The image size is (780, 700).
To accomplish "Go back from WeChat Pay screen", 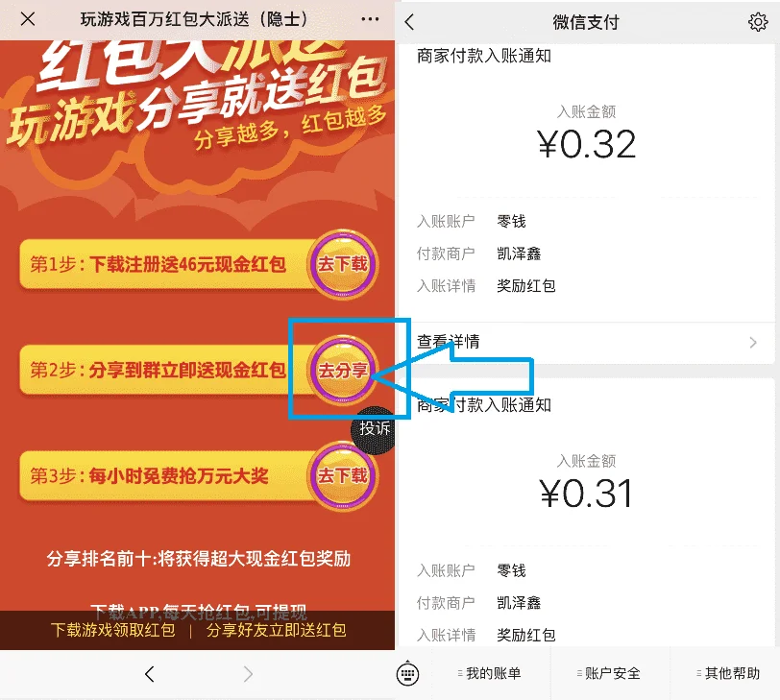I will [x=409, y=22].
